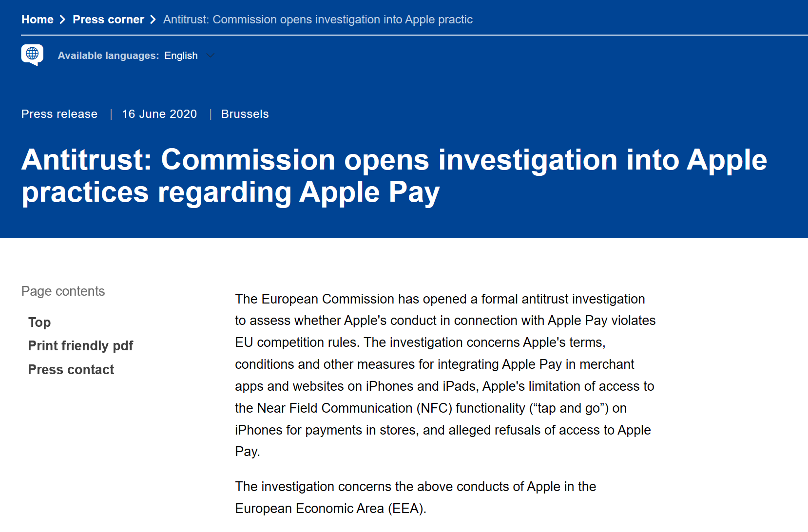Click the Available languages label text
This screenshot has width=808, height=532.
point(108,56)
